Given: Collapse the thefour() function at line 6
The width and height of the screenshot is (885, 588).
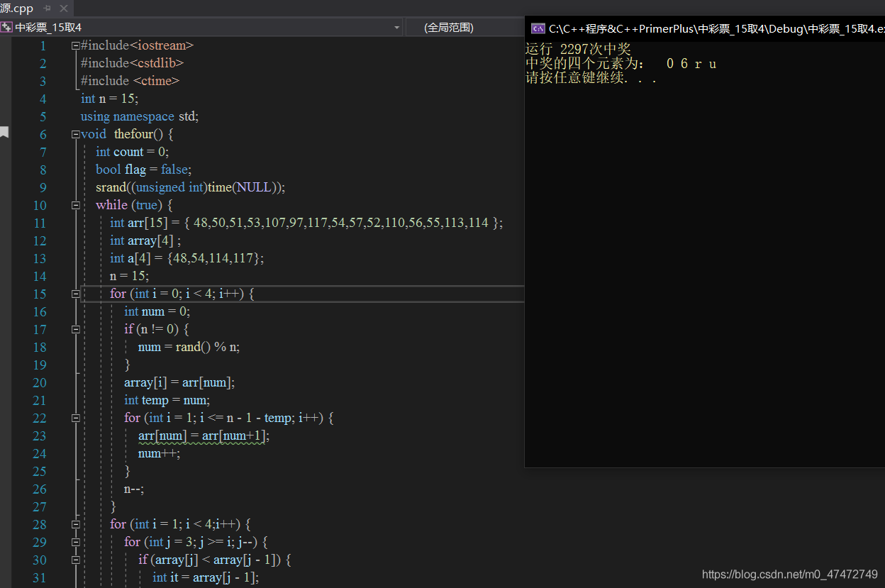Looking at the screenshot, I should (x=76, y=134).
